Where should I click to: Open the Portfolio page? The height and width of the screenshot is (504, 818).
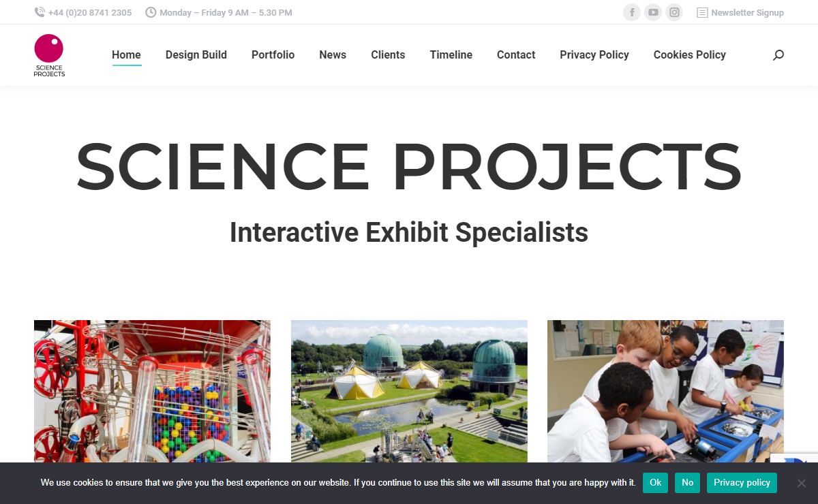pyautogui.click(x=273, y=55)
